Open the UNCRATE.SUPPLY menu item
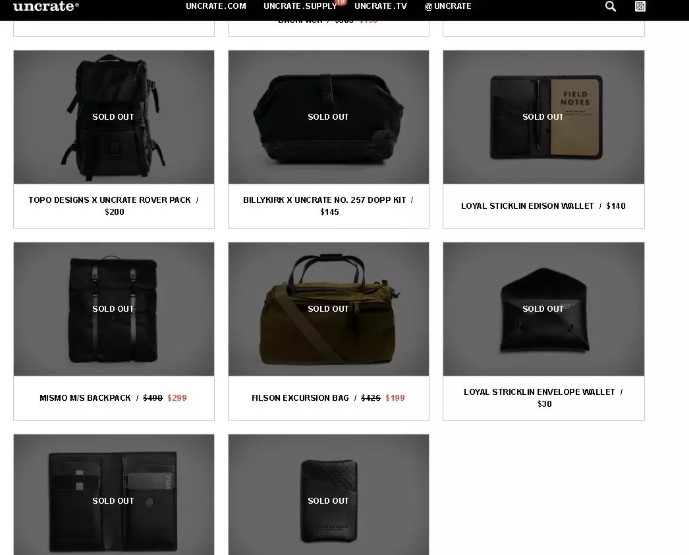 (300, 6)
